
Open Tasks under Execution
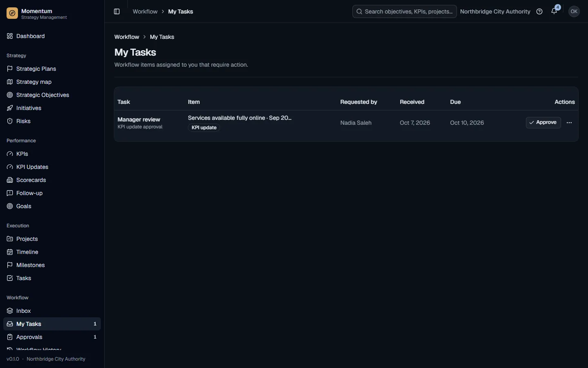[x=52, y=278]
